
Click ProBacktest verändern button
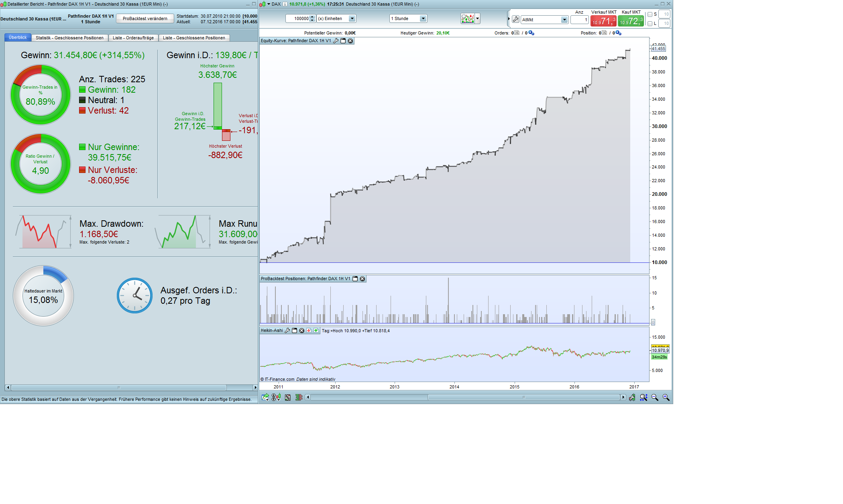pos(145,18)
